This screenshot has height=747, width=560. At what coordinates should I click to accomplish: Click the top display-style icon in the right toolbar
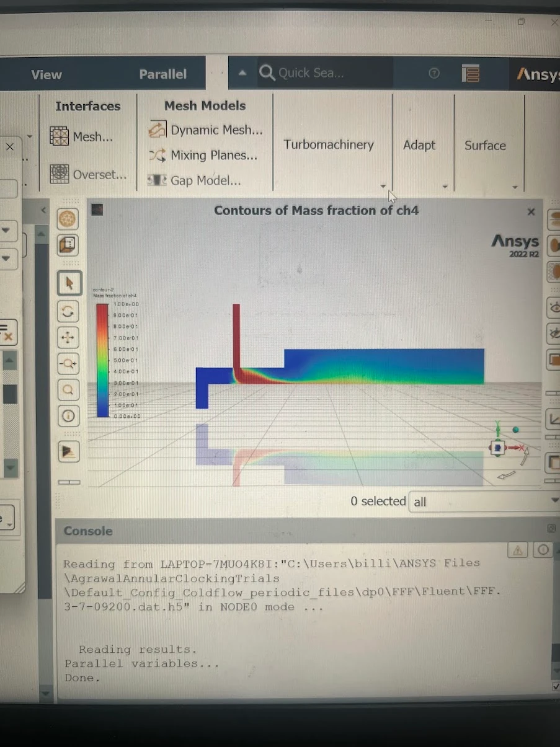(x=553, y=220)
